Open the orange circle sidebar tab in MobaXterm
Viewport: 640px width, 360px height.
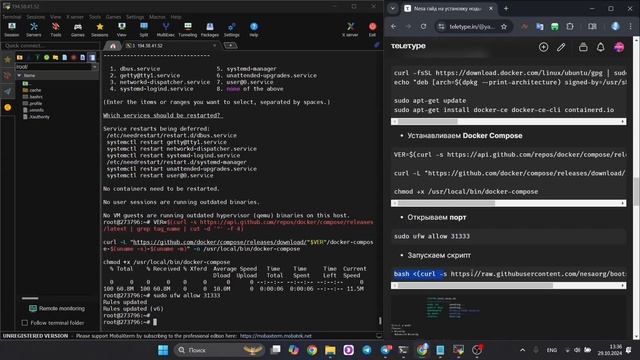[7, 107]
